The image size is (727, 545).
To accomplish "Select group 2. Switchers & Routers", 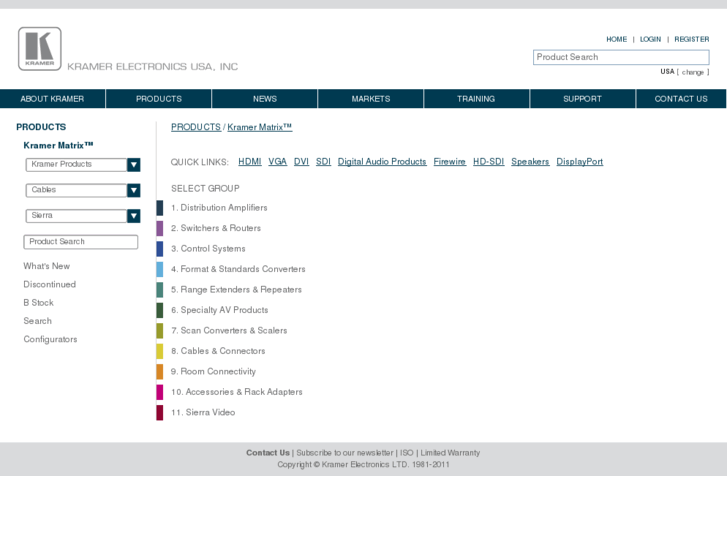I will click(x=216, y=228).
